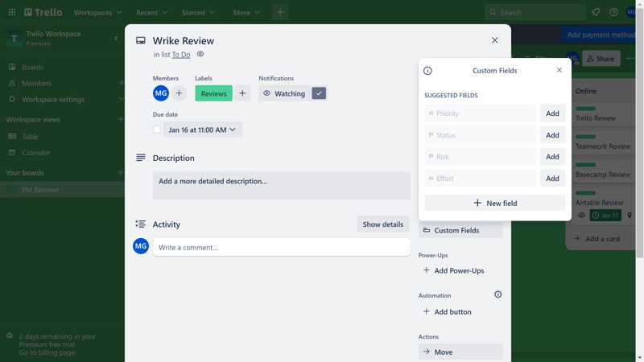Open the due date Jan 16 dropdown
The height and width of the screenshot is (362, 644).
click(x=203, y=130)
